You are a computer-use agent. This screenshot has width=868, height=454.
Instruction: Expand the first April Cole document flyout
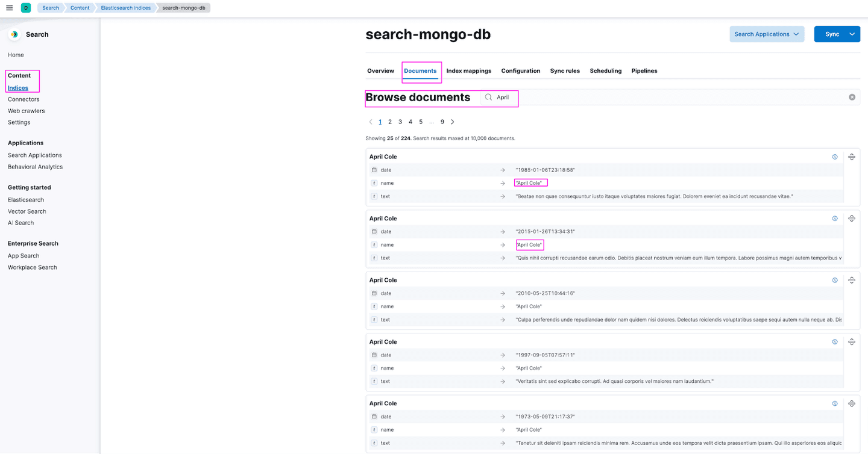pos(852,157)
